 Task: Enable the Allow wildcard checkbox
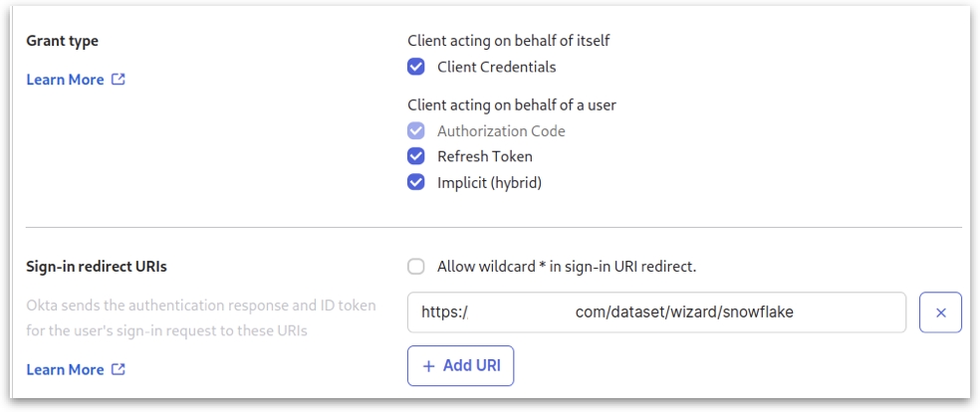[416, 267]
